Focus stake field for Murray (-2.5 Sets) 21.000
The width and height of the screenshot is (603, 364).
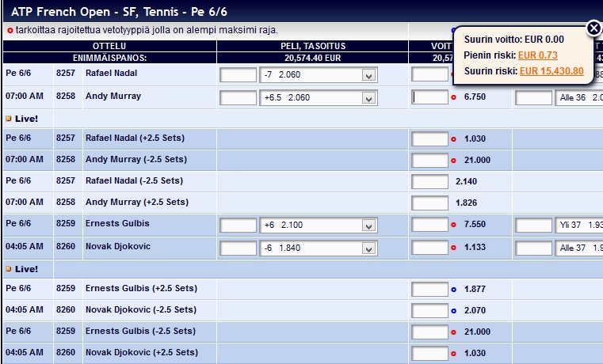click(x=429, y=161)
